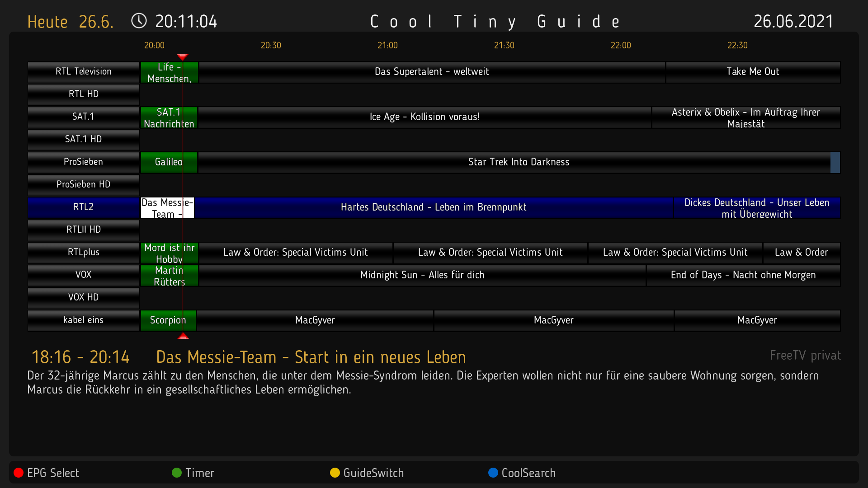
Task: Click the top red current-time arrow marker
Action: tap(182, 57)
